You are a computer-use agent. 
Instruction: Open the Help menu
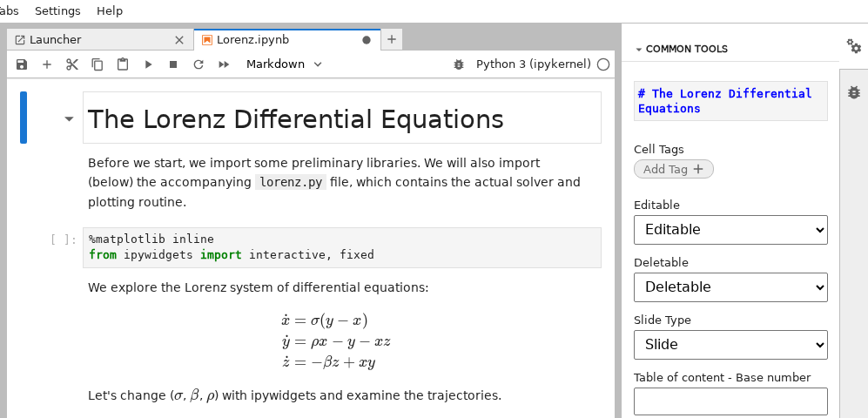(110, 11)
